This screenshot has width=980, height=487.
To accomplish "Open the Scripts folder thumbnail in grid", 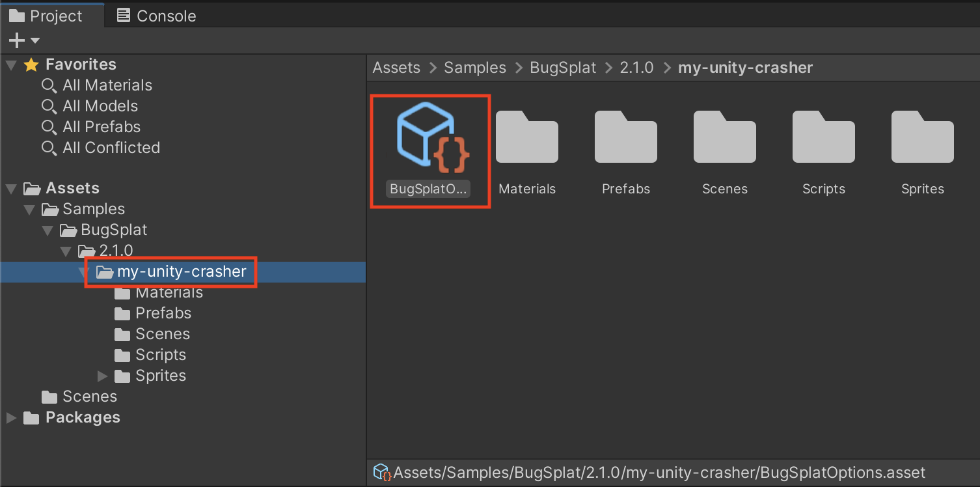I will point(823,138).
